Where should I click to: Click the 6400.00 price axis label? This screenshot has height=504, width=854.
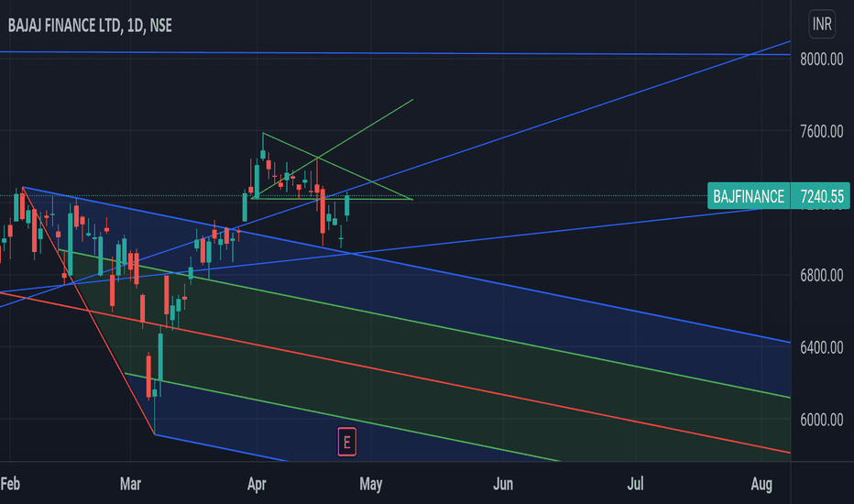tap(821, 347)
